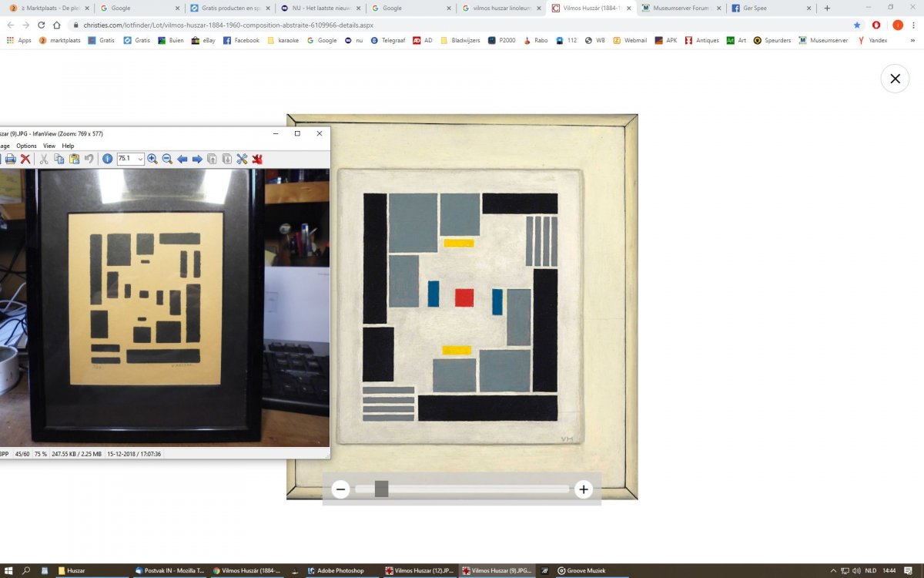The width and height of the screenshot is (924, 578).
Task: Click the browser home icon
Action: click(x=57, y=25)
